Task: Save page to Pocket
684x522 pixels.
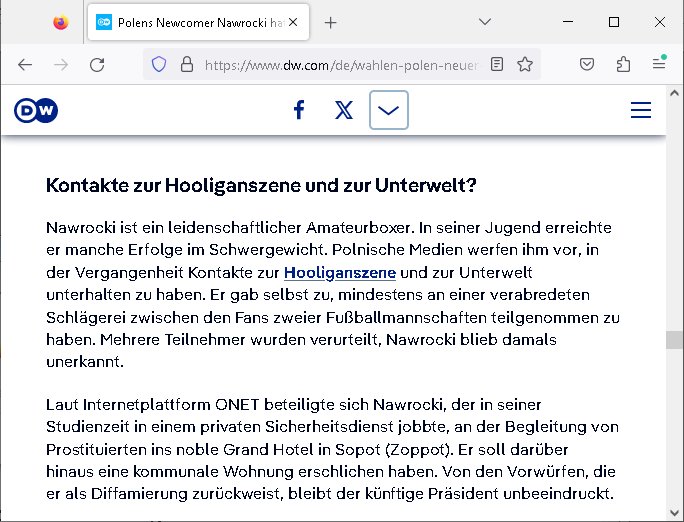Action: (x=589, y=65)
